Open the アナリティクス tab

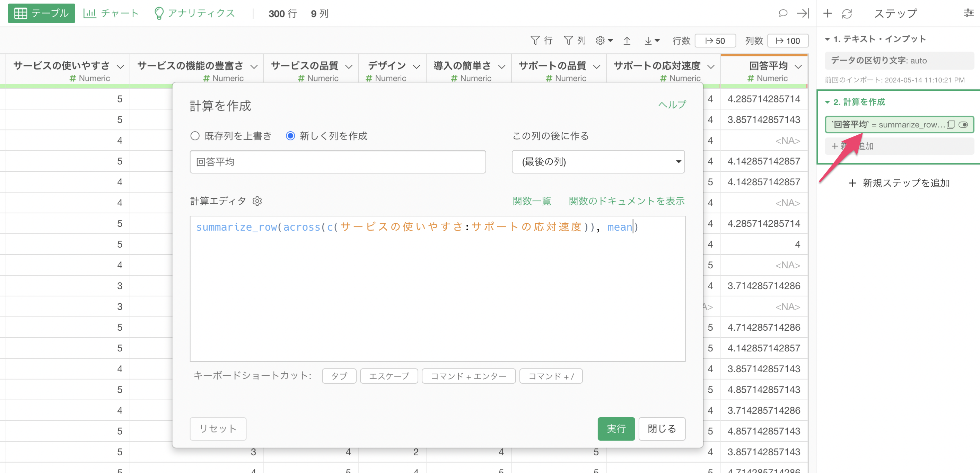[194, 13]
